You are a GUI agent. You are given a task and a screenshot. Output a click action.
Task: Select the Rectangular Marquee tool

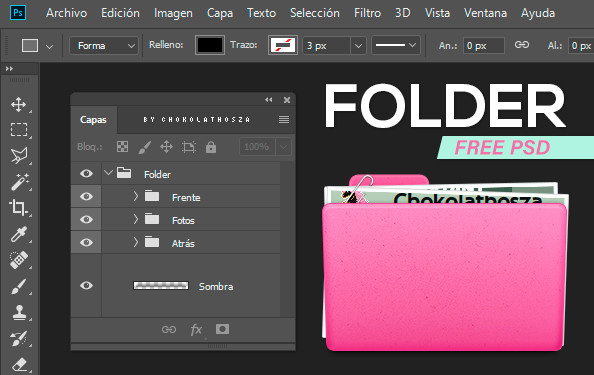click(x=19, y=130)
